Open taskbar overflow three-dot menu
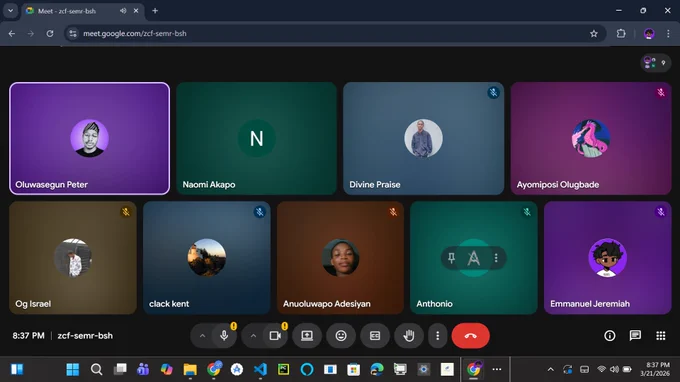680x382 pixels. click(x=497, y=369)
